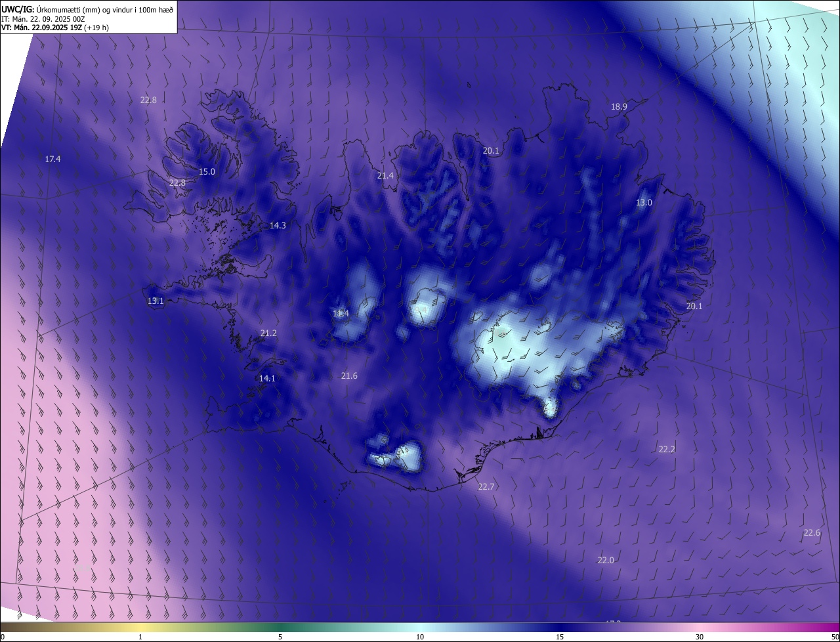
Task: Click the map value label 17.4
Action: [x=53, y=160]
